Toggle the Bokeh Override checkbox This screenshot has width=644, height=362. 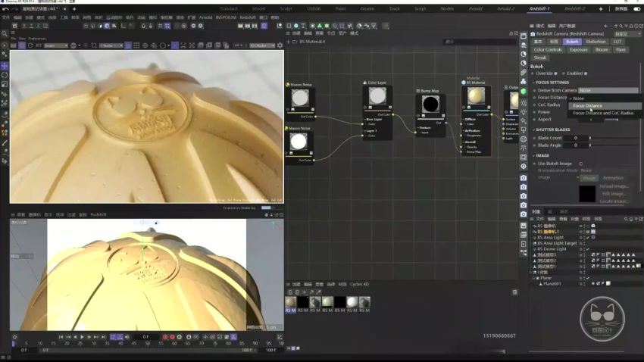[x=555, y=73]
